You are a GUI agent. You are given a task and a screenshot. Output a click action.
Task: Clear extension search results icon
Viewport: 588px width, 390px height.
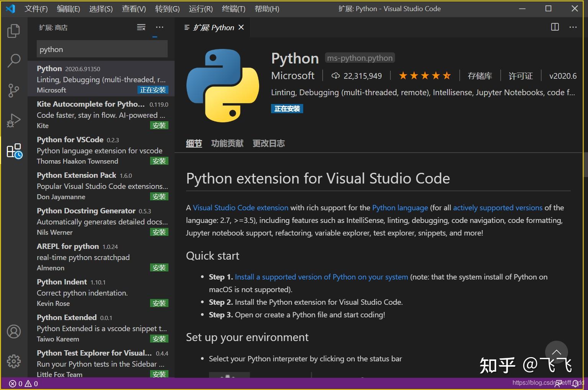tap(141, 27)
